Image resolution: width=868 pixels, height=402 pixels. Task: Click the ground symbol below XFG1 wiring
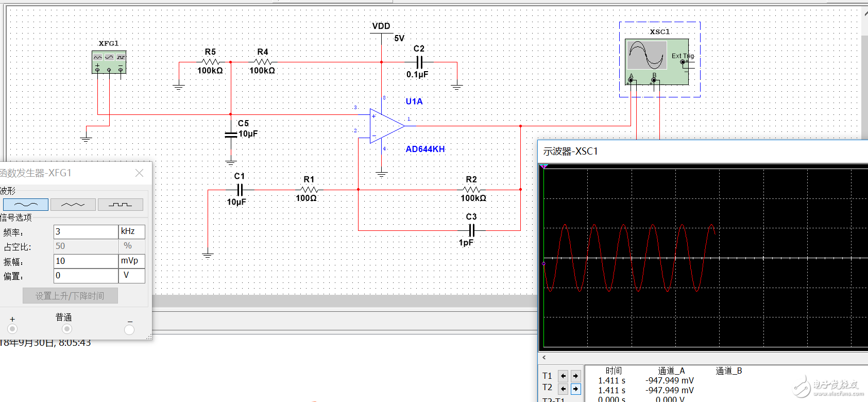click(86, 139)
